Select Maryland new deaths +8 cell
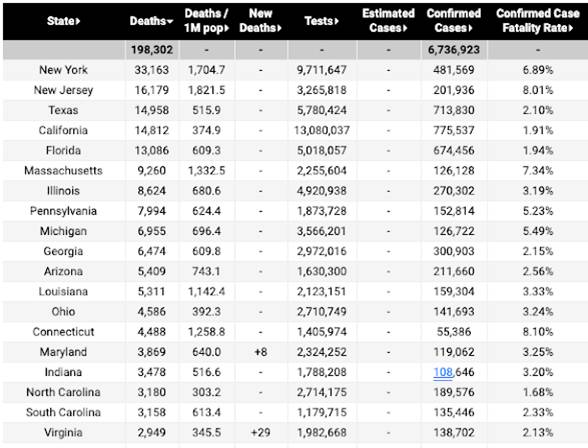The width and height of the screenshot is (588, 448). (x=261, y=352)
